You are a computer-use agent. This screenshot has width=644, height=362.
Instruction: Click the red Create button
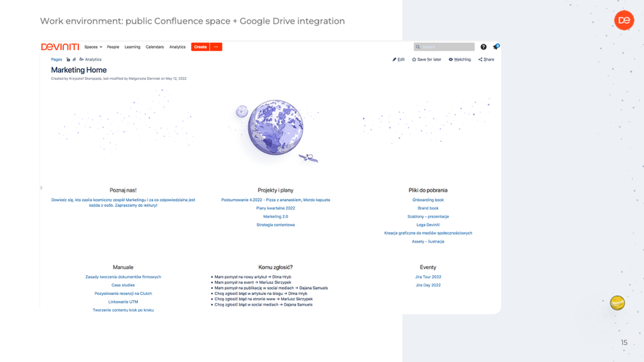pos(200,47)
